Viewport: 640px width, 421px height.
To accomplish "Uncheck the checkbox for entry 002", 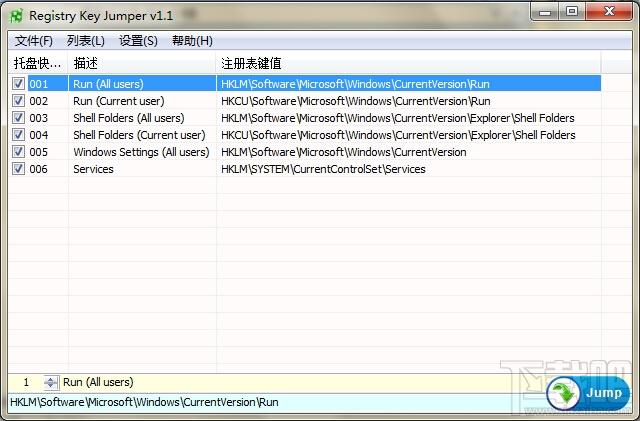I will pyautogui.click(x=18, y=101).
